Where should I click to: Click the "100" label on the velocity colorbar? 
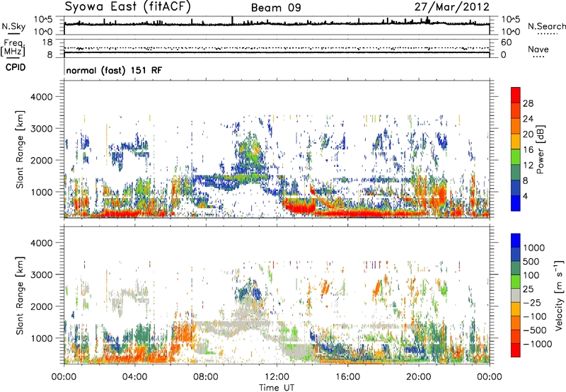tap(531, 275)
